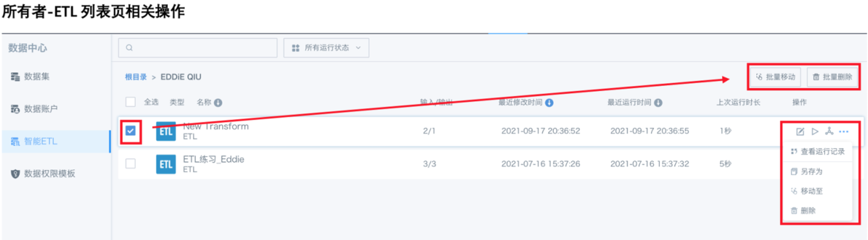This screenshot has width=868, height=240.
Task: Click the 类型 column header
Action: [x=176, y=102]
